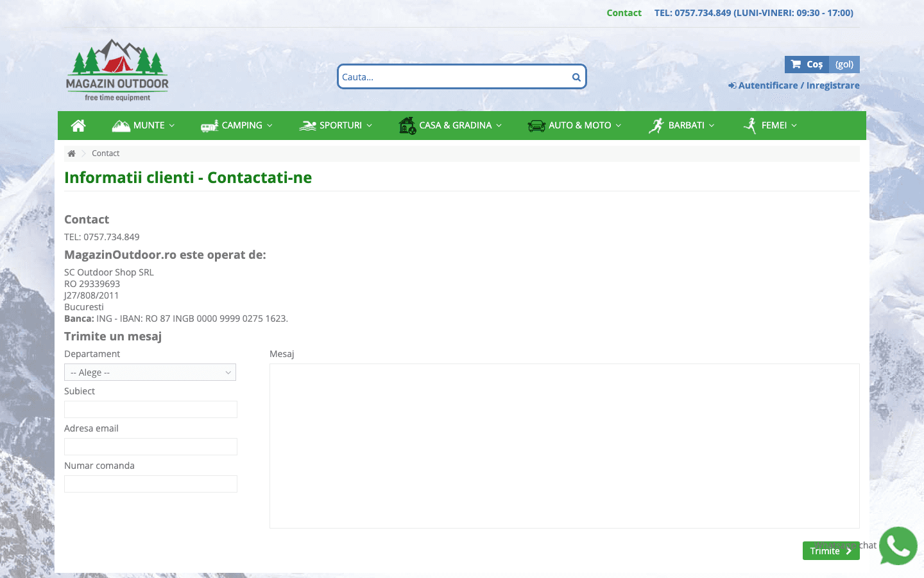Click the 'J27/808/2011' registration text
This screenshot has height=578, width=924.
pyautogui.click(x=91, y=295)
